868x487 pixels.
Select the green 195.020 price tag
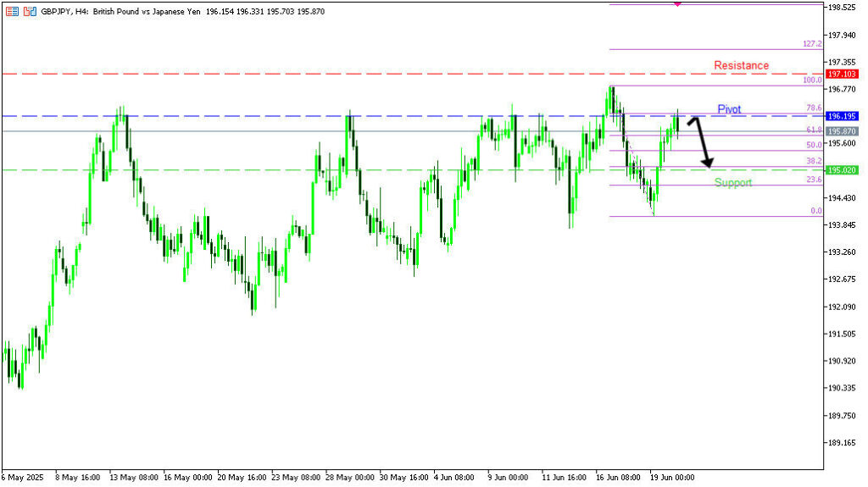tap(843, 170)
